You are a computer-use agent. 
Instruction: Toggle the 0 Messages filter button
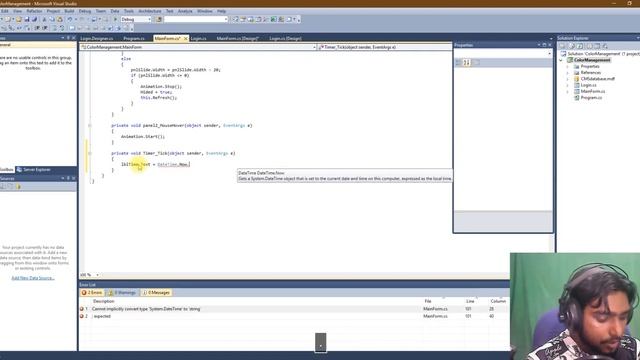156,293
